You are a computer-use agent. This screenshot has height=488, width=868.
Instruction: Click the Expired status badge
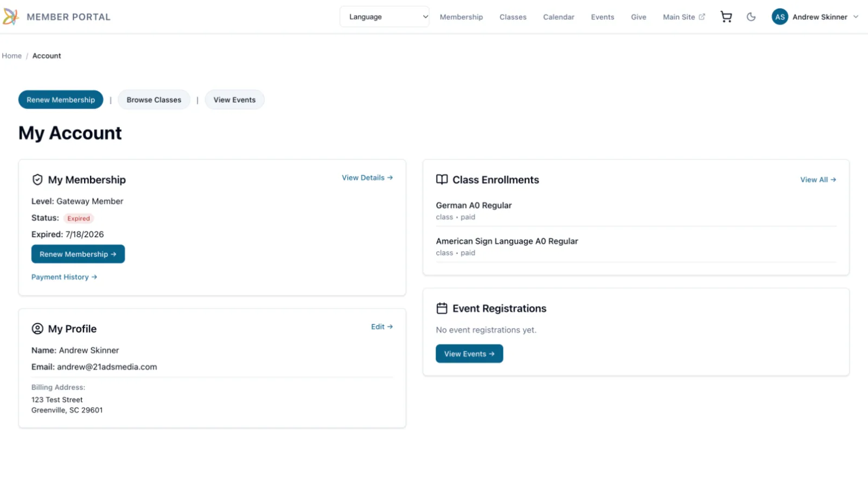coord(79,219)
